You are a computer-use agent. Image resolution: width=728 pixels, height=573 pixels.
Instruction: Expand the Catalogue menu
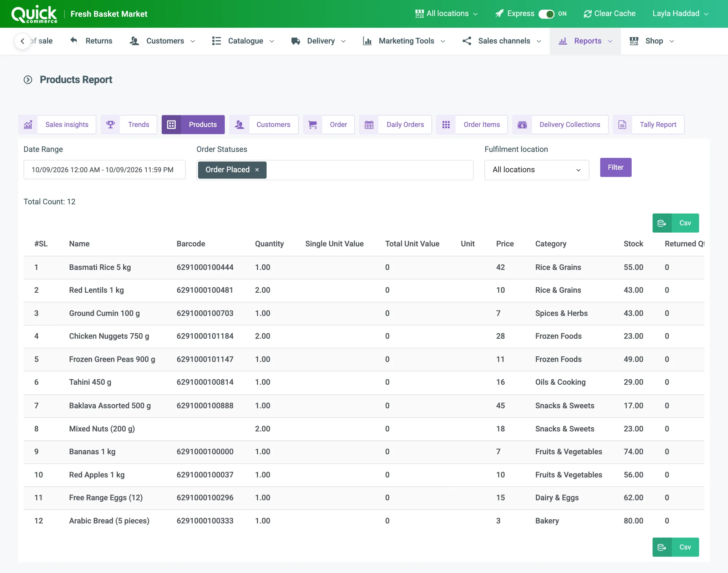243,41
